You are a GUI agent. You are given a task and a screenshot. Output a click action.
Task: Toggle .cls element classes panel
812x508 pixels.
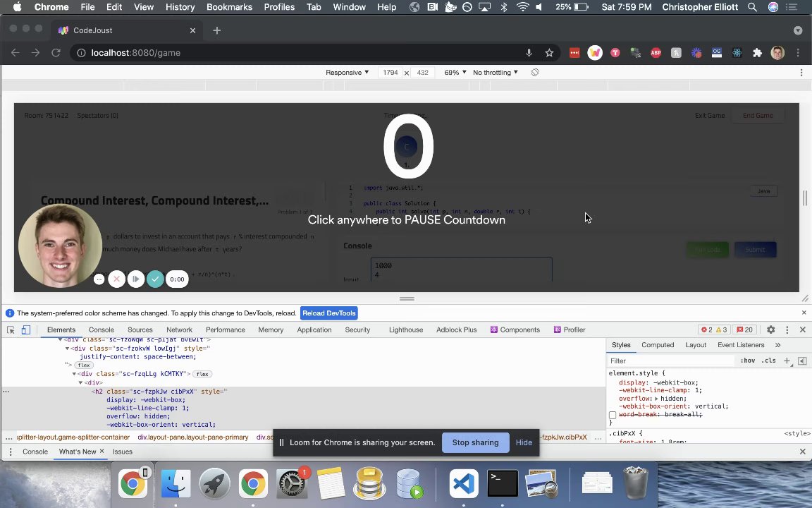point(769,361)
